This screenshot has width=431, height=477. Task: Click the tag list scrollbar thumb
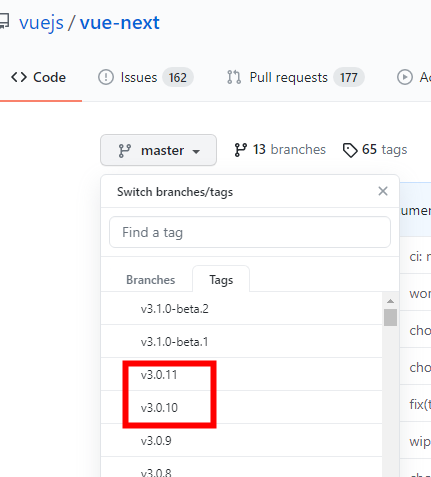point(390,317)
